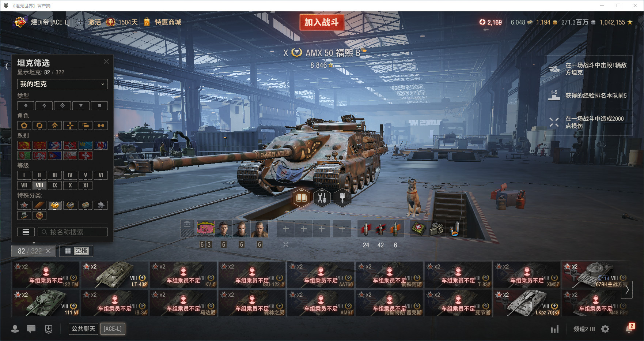Open the exterior customization paintbrush icon
644x341 pixels.
(x=342, y=198)
